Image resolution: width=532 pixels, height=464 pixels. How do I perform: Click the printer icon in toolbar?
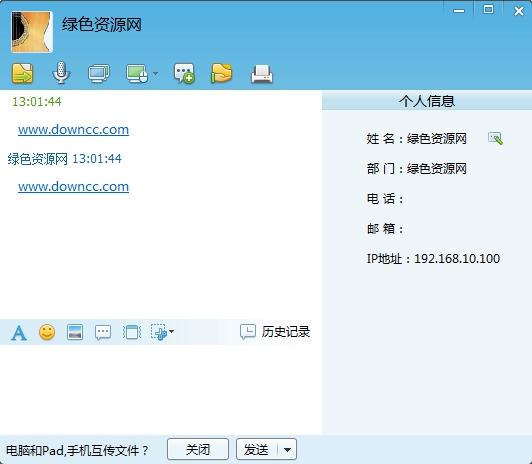(x=262, y=74)
